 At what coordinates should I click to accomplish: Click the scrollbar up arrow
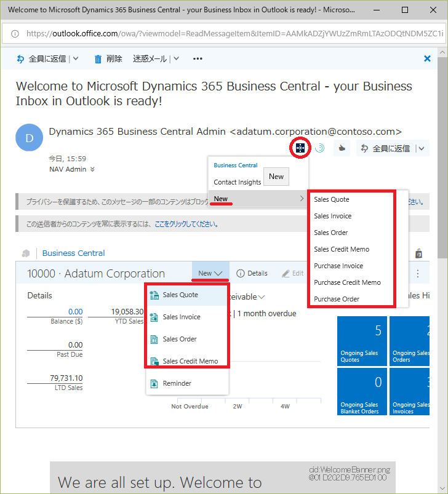coord(442,52)
